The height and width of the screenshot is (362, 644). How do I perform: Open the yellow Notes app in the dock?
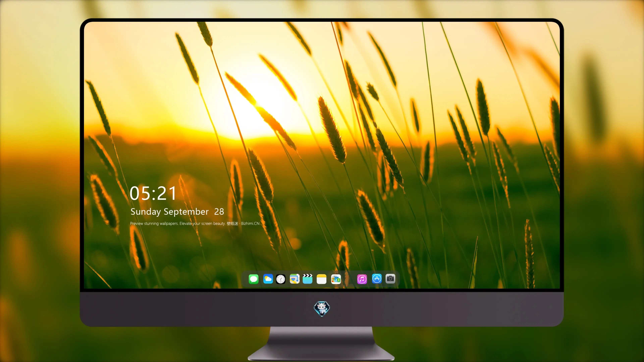click(x=321, y=279)
